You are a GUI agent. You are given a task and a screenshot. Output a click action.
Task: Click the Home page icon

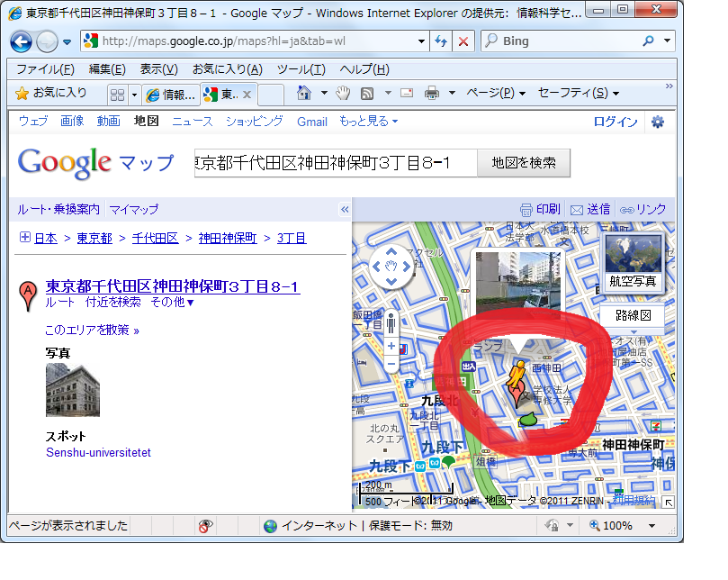[304, 94]
